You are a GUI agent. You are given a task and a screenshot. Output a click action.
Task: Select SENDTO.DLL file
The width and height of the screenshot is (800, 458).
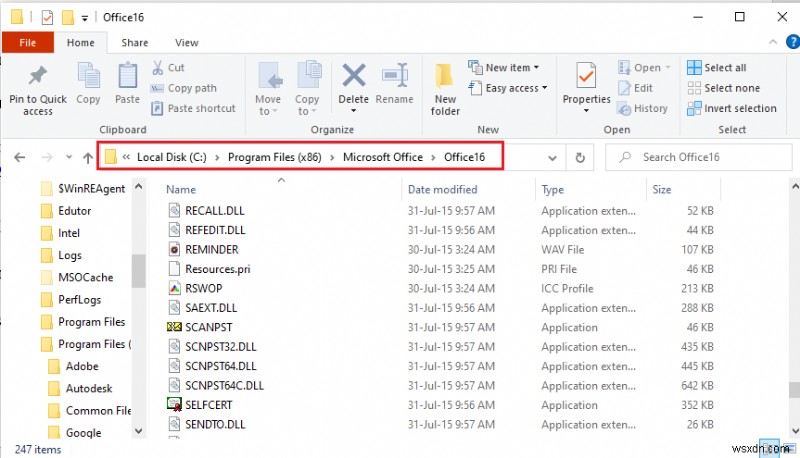pyautogui.click(x=215, y=424)
